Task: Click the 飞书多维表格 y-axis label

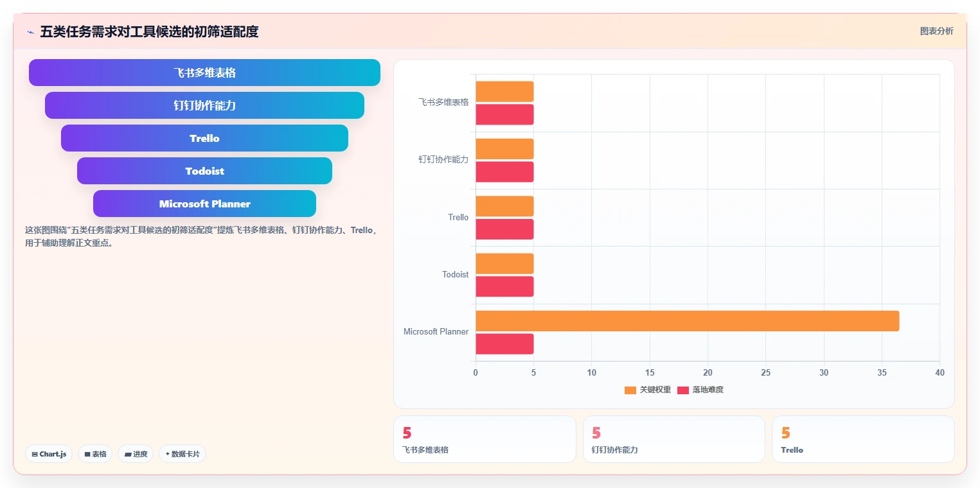Action: click(x=443, y=102)
